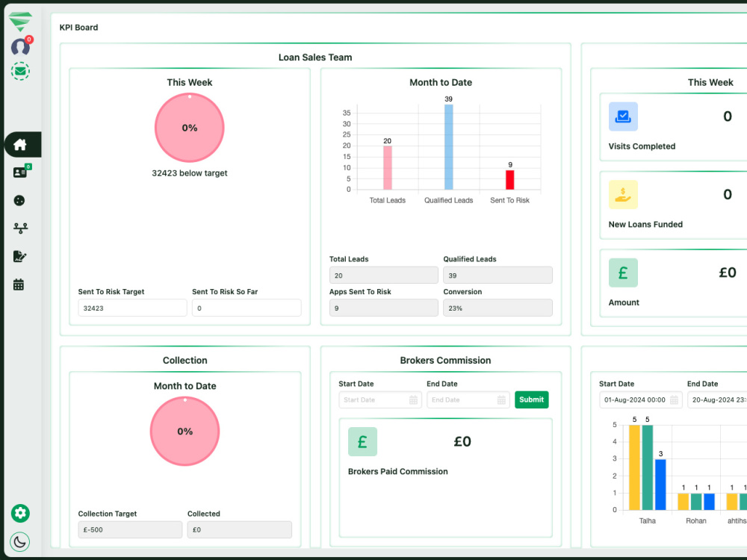
Task: Click the pink Total Leads bar
Action: (x=388, y=167)
